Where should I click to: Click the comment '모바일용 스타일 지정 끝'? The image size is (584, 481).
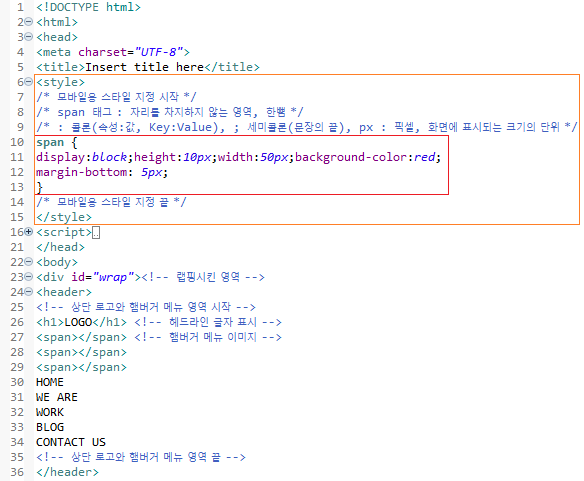pos(111,202)
